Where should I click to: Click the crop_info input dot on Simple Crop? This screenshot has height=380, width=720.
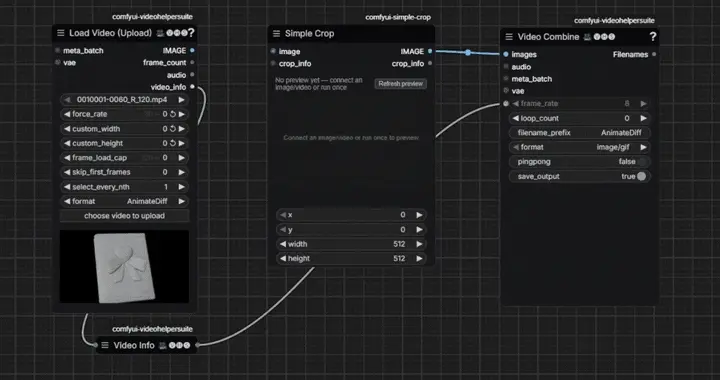click(x=273, y=63)
